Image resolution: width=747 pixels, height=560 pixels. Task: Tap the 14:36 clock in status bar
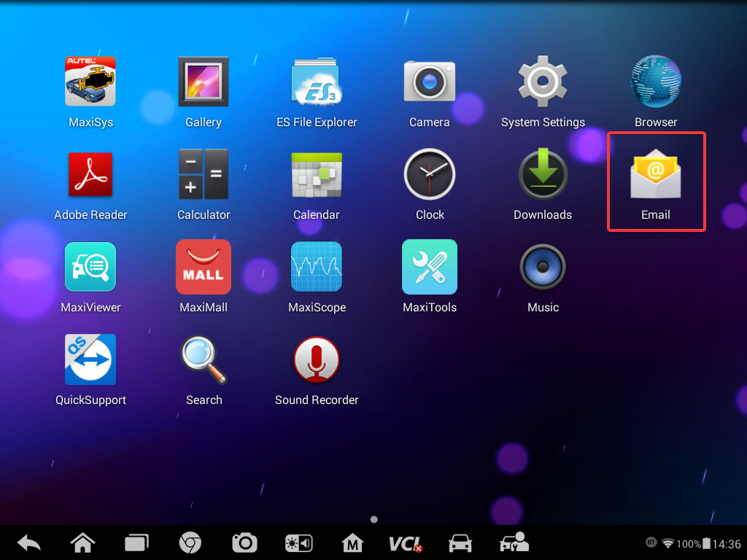point(727,544)
